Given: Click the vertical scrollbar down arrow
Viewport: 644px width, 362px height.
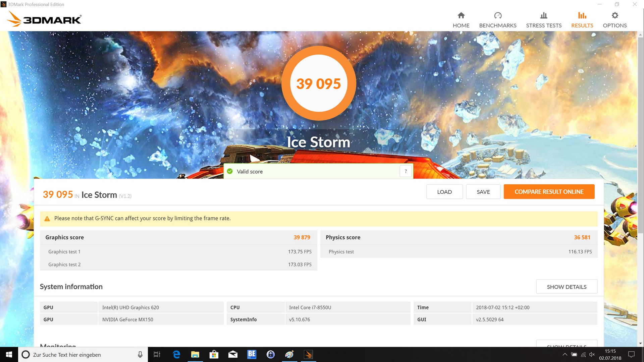Looking at the screenshot, I should [x=640, y=343].
